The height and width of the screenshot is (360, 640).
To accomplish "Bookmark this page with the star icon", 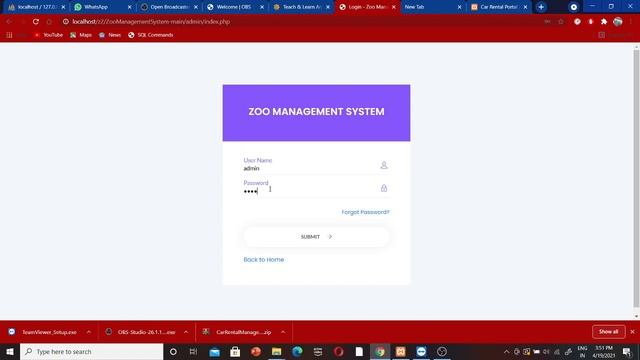I will pyautogui.click(x=561, y=22).
